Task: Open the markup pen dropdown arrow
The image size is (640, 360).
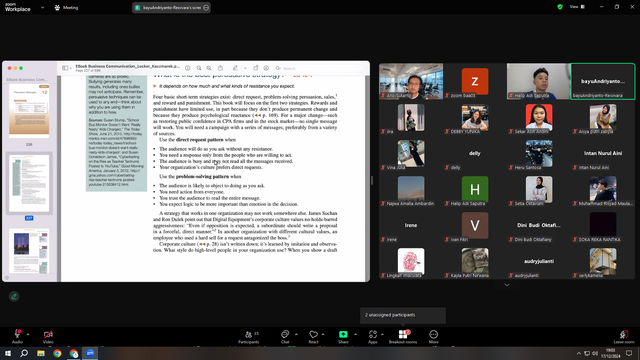Action: (x=245, y=68)
